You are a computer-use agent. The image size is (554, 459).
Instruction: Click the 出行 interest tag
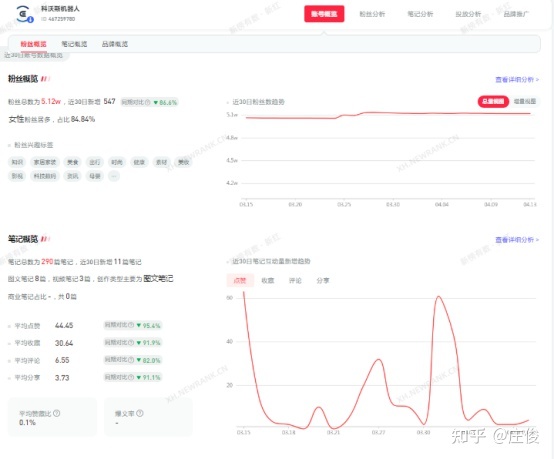[x=95, y=162]
